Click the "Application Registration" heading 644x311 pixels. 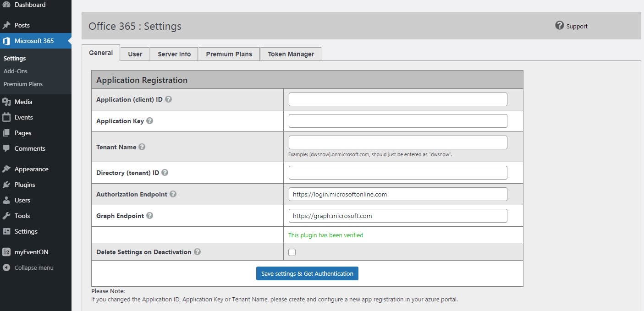pyautogui.click(x=142, y=80)
